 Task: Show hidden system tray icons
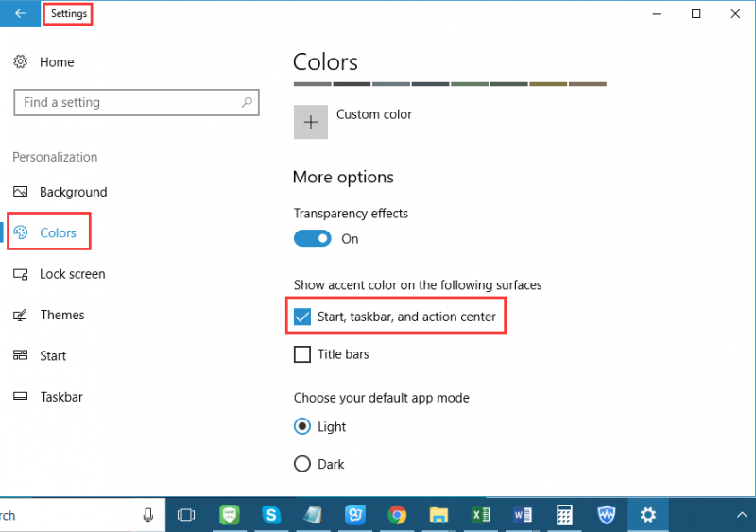tap(742, 515)
